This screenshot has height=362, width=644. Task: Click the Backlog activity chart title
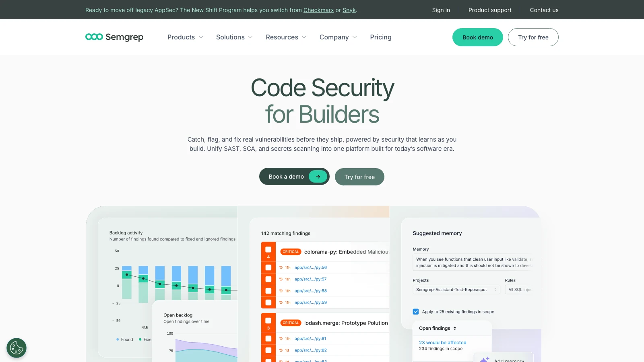pyautogui.click(x=126, y=233)
